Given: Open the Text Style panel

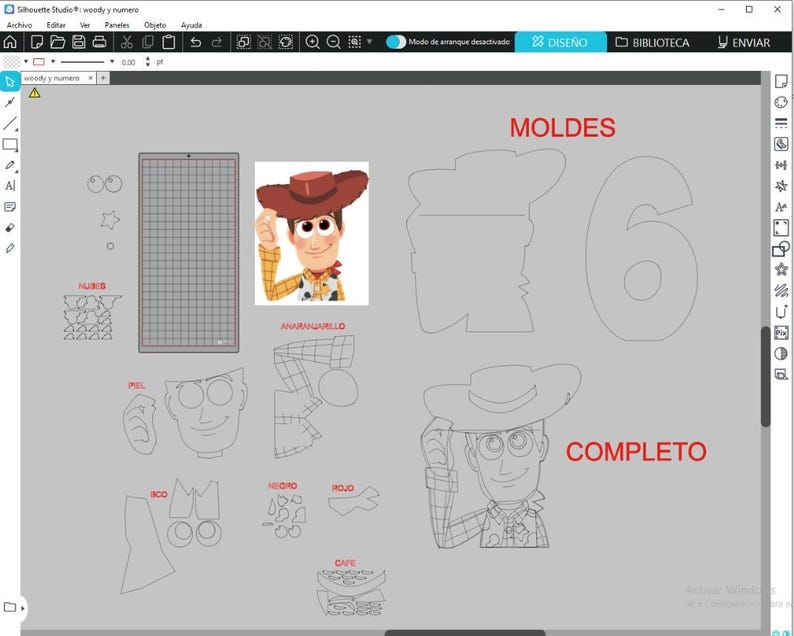Looking at the screenshot, I should pos(781,207).
